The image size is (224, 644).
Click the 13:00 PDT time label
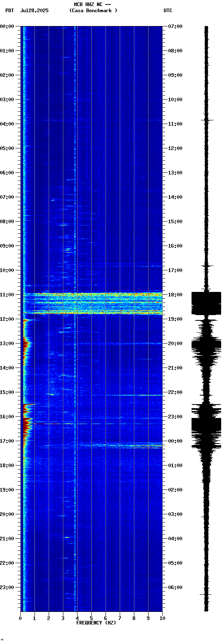pos(7,344)
